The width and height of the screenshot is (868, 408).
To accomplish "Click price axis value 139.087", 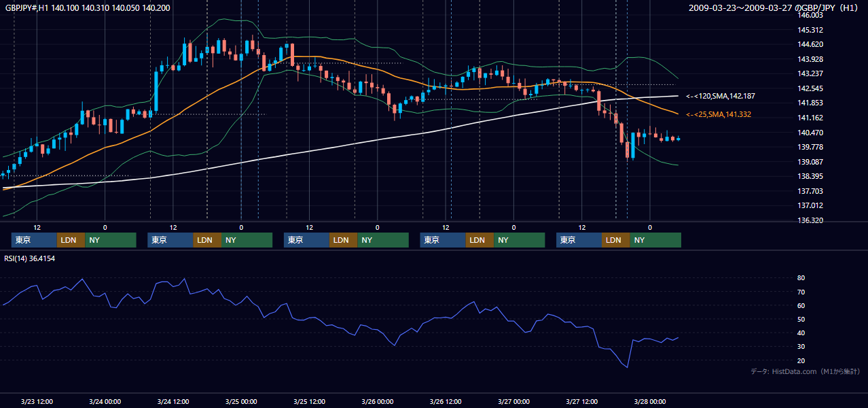I will tap(810, 162).
